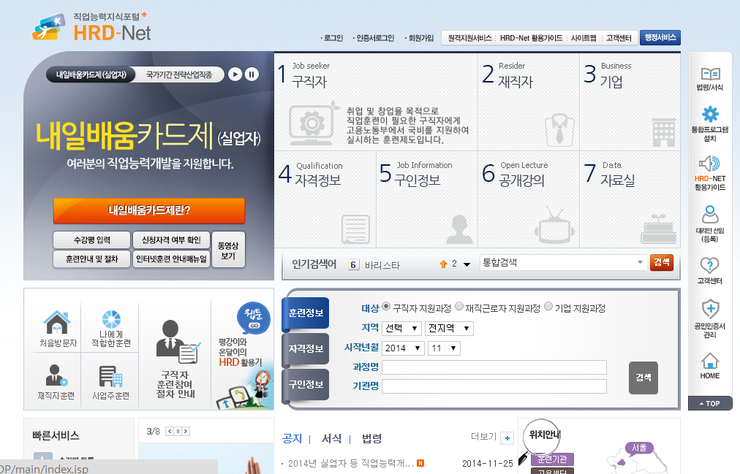Select 구직자 지원과정 radio button
This screenshot has width=740, height=474.
tap(387, 308)
